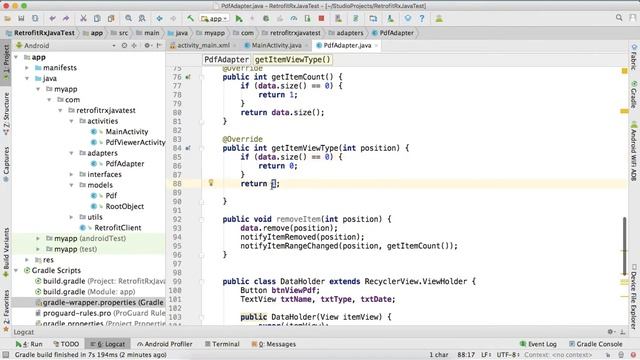Click the Replace icon in toolbar
This screenshot has height=360, width=640.
pyautogui.click(x=142, y=18)
